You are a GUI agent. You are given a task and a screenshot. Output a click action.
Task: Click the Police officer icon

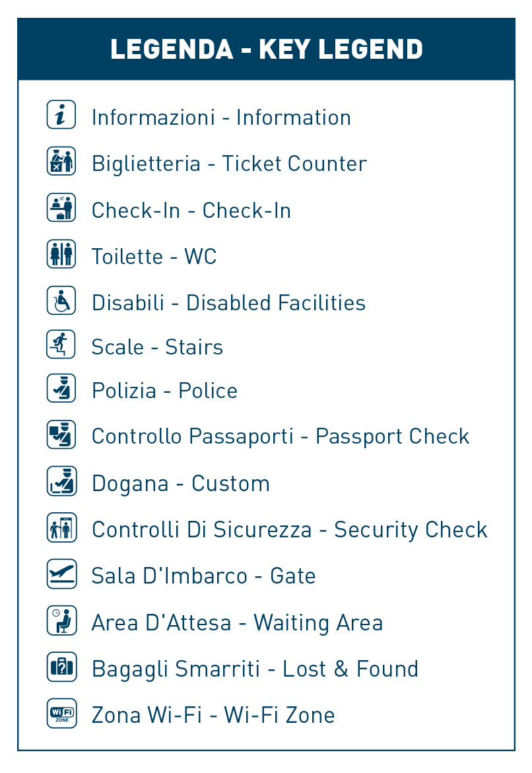[61, 388]
